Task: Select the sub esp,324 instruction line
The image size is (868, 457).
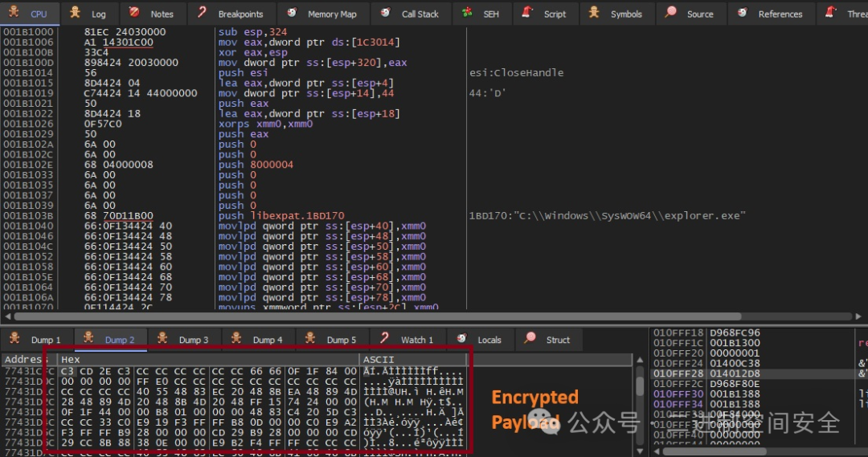Action: [x=252, y=32]
